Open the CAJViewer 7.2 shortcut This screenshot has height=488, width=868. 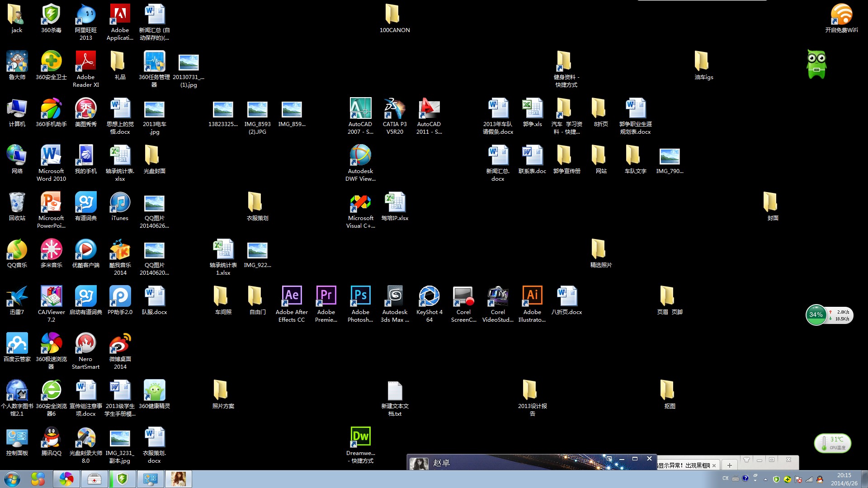51,304
